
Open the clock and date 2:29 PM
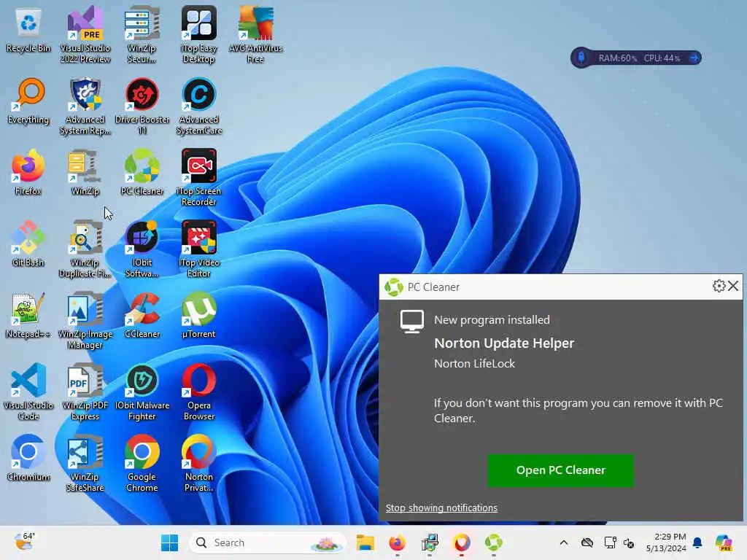click(x=666, y=542)
